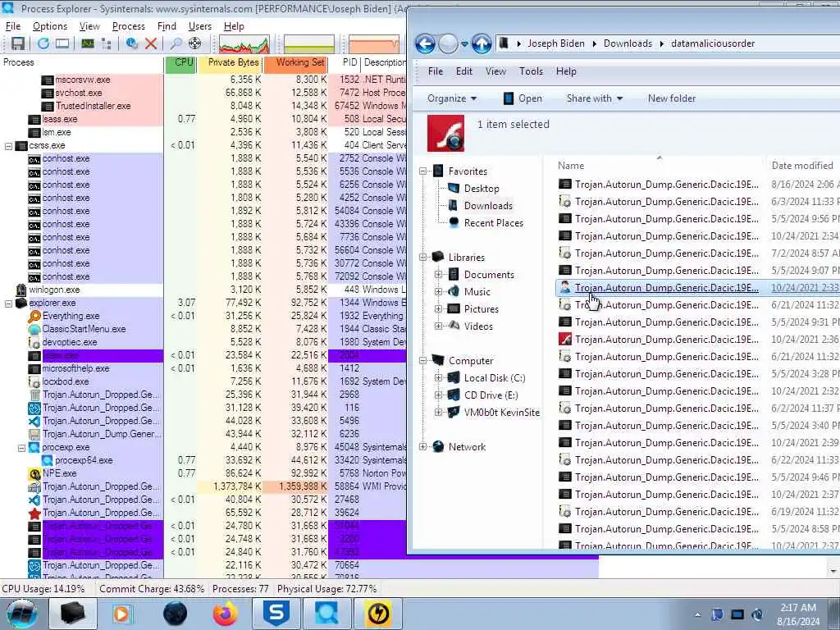Open the File menu in Process Explorer
This screenshot has width=840, height=630.
click(x=13, y=25)
